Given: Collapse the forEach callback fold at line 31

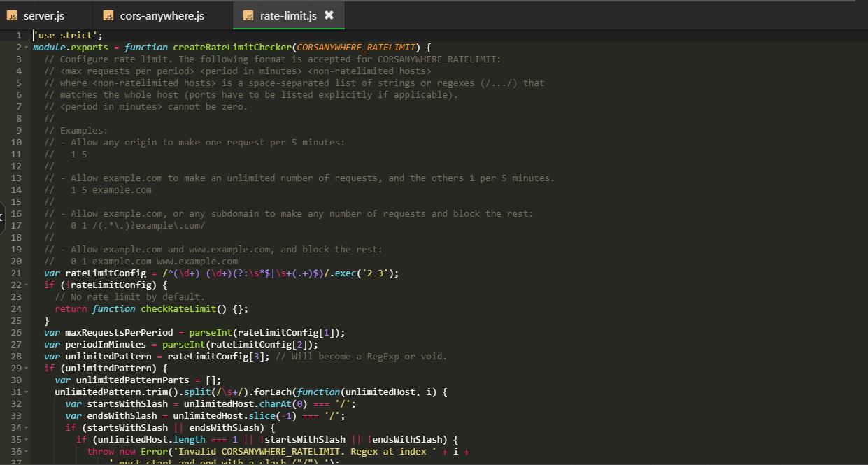Looking at the screenshot, I should 27,392.
